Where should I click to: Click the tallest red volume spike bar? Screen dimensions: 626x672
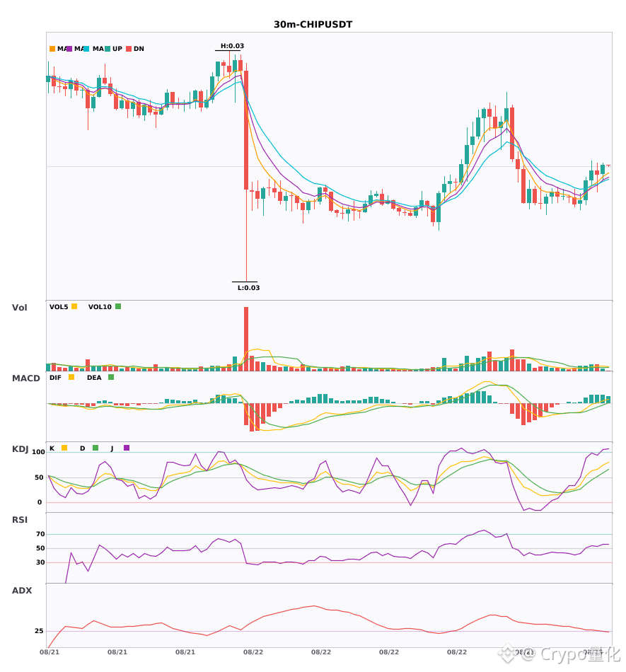point(246,339)
